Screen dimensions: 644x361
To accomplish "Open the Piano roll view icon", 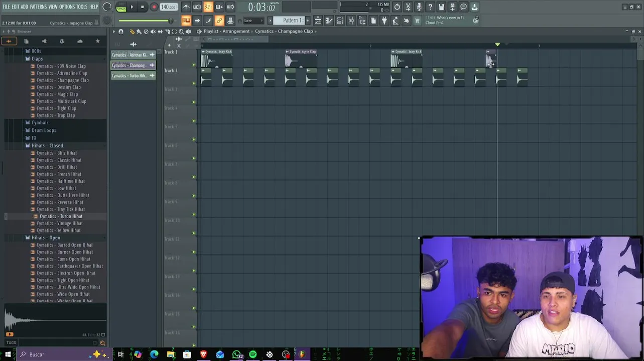I will click(329, 21).
